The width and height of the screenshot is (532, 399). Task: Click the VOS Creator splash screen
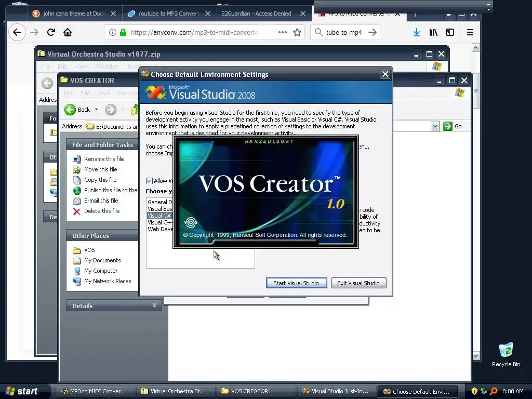tap(265, 192)
